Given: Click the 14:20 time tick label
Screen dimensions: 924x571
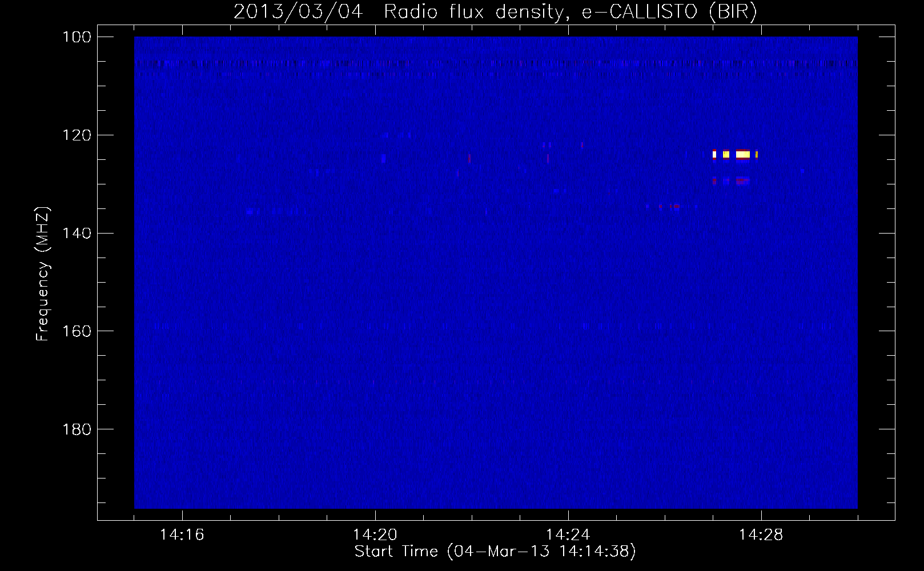Looking at the screenshot, I should [x=375, y=535].
